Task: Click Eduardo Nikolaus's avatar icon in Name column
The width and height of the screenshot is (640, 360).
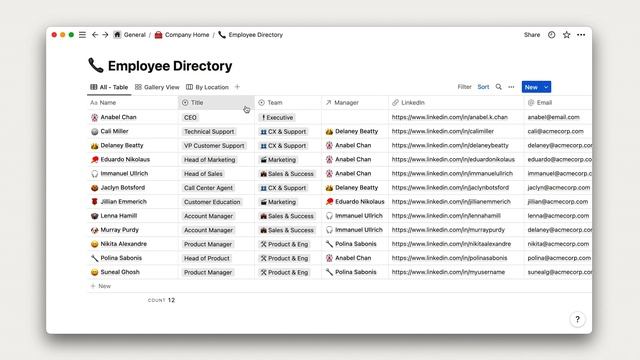Action: point(95,160)
